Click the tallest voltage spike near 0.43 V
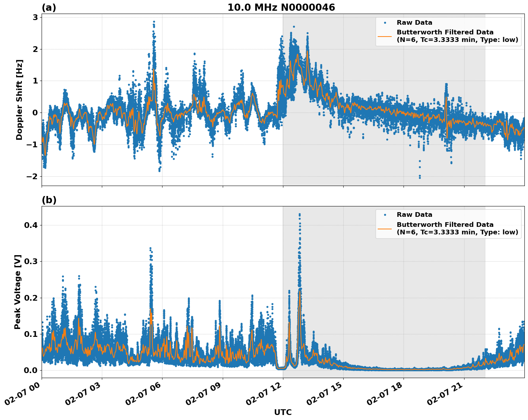This screenshot has height=420, width=528. 300,214
